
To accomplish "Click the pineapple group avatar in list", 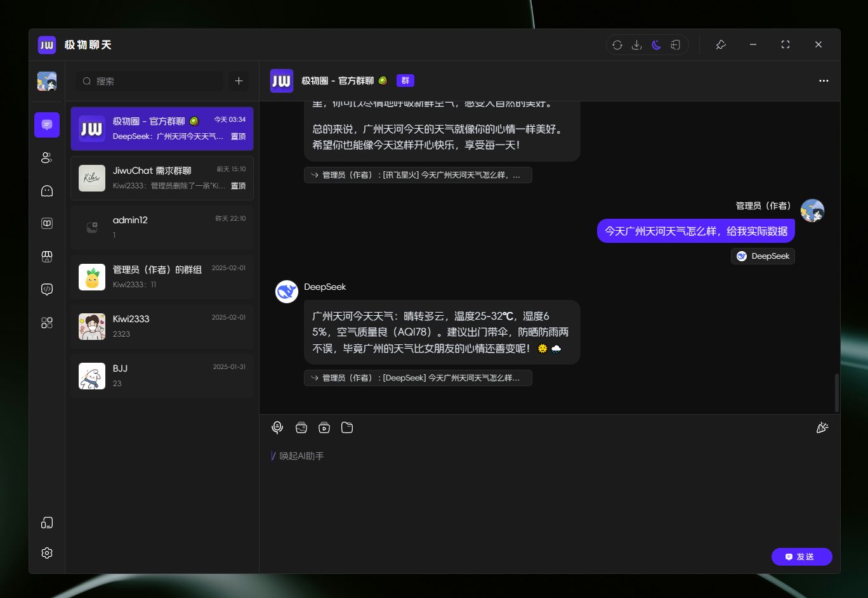I will click(92, 277).
